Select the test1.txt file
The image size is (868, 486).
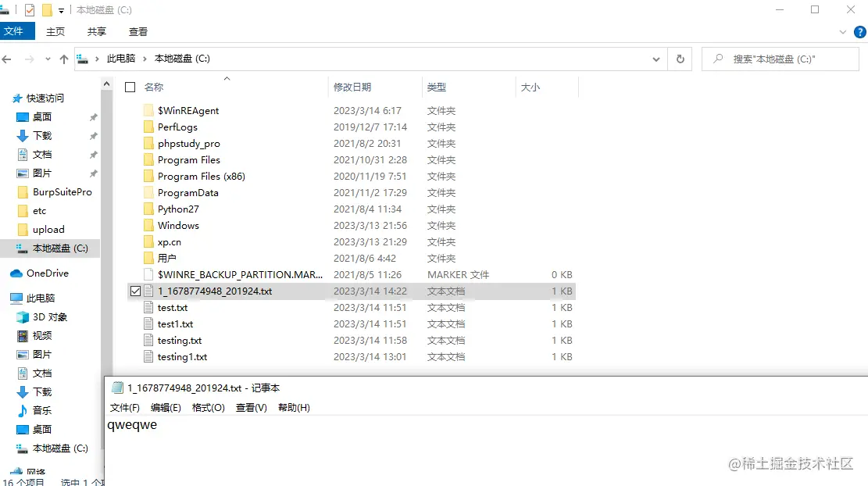175,323
